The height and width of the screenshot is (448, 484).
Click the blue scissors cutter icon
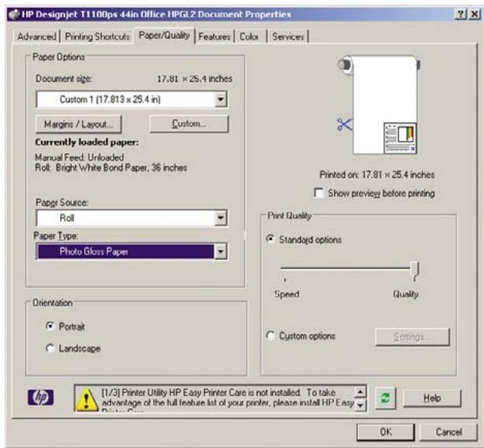point(344,125)
